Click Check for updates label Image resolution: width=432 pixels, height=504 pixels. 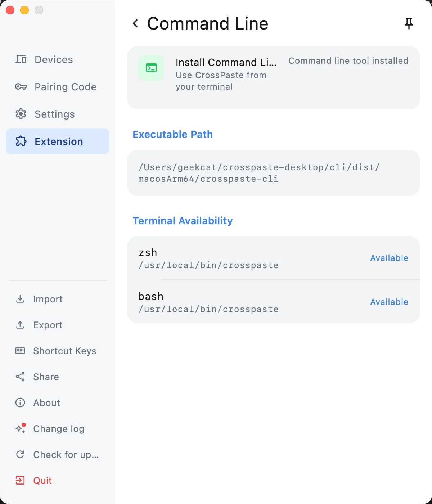[x=66, y=455]
